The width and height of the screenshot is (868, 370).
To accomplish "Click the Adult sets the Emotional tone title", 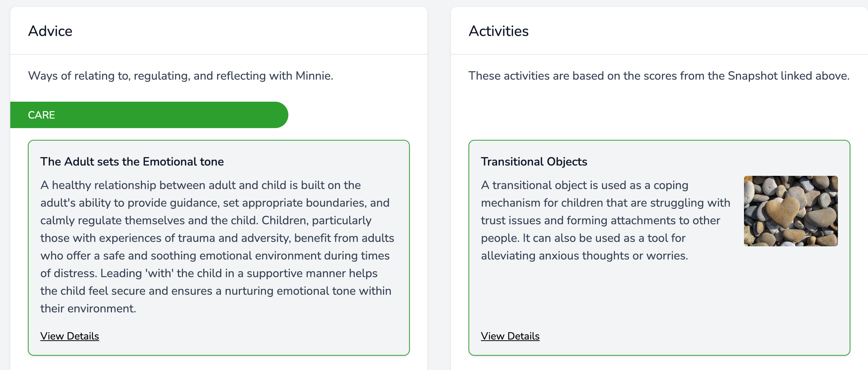I will 132,162.
